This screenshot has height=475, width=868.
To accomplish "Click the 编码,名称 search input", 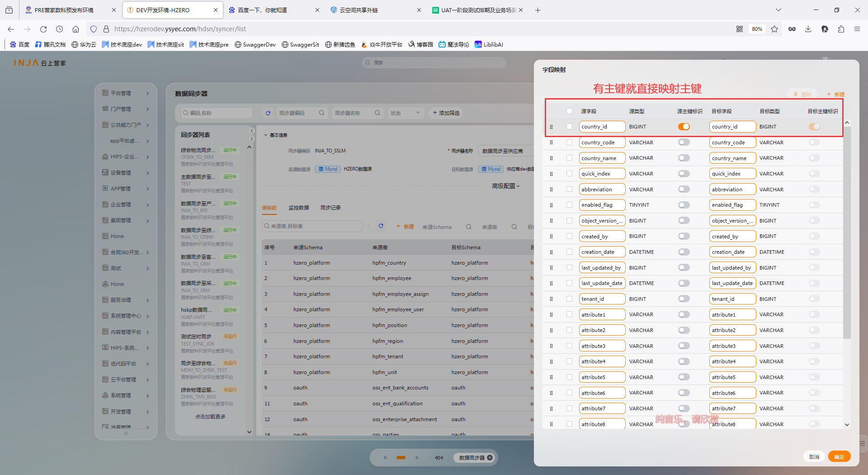I will [217, 113].
